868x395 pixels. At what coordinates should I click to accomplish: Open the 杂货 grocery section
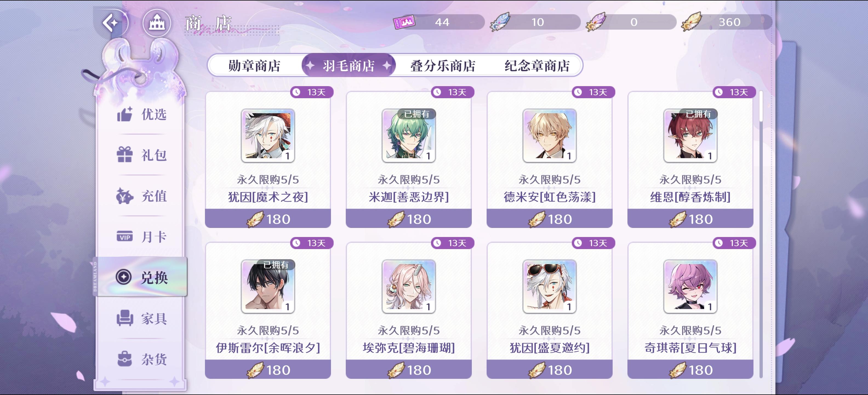pyautogui.click(x=142, y=359)
